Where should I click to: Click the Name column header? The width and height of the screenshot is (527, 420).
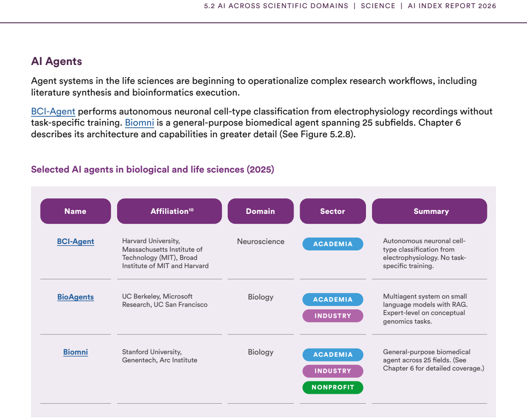coord(75,211)
